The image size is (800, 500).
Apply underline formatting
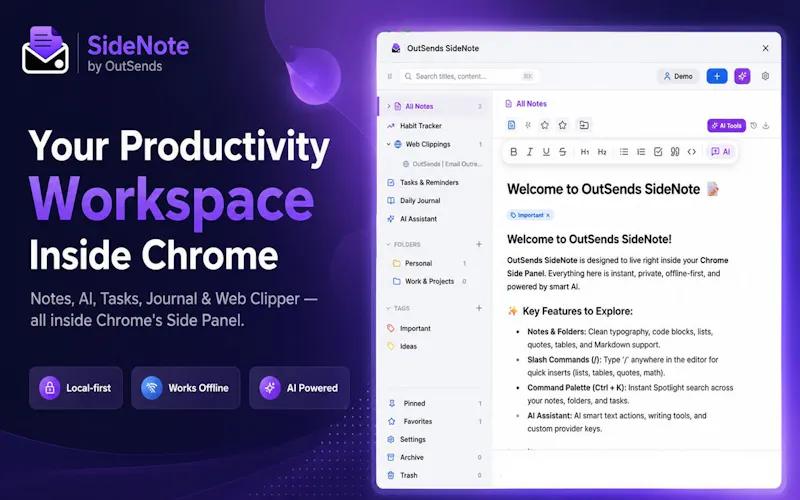pyautogui.click(x=546, y=152)
